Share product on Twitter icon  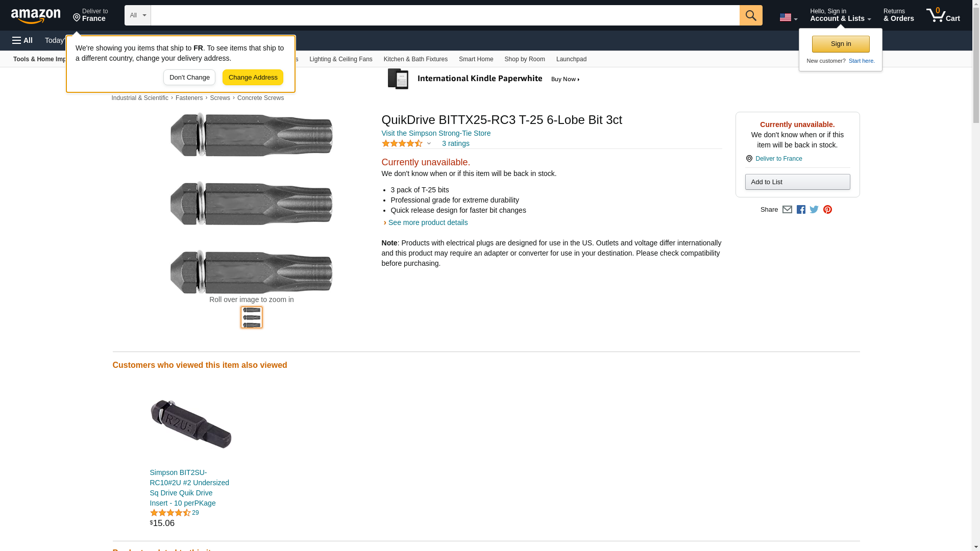(814, 210)
